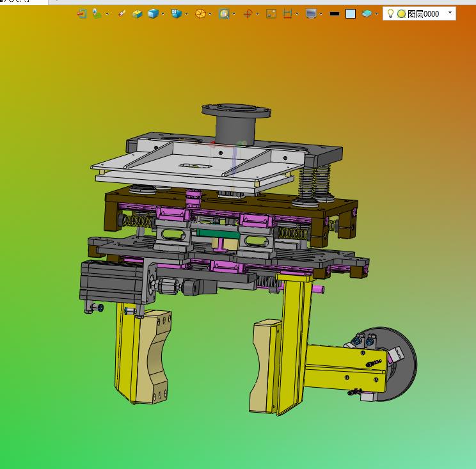Activate the magnifier zoom window icon
The width and height of the screenshot is (476, 469).
tap(223, 13)
